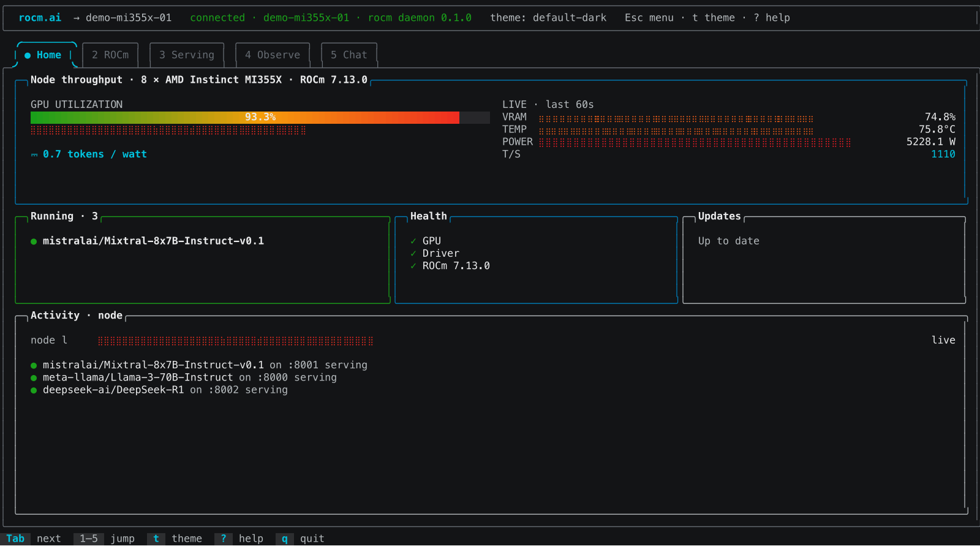
Task: Click the T/S value 1110
Action: click(943, 154)
